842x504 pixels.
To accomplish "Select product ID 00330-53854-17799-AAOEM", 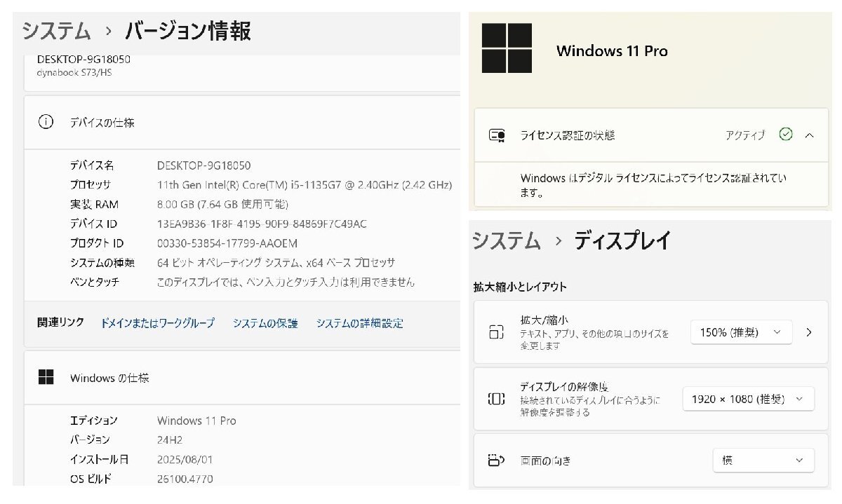I will tap(227, 243).
